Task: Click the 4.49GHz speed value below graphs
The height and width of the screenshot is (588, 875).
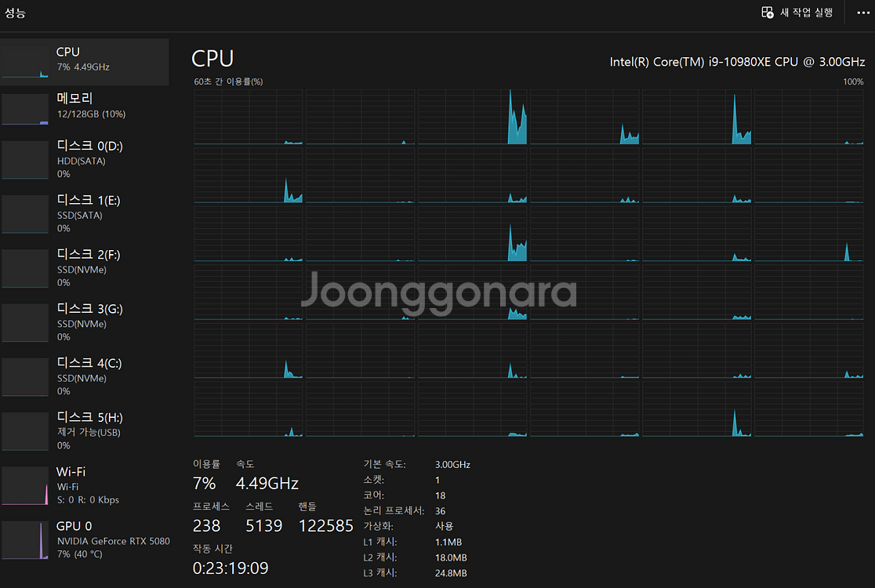Action: pyautogui.click(x=267, y=483)
